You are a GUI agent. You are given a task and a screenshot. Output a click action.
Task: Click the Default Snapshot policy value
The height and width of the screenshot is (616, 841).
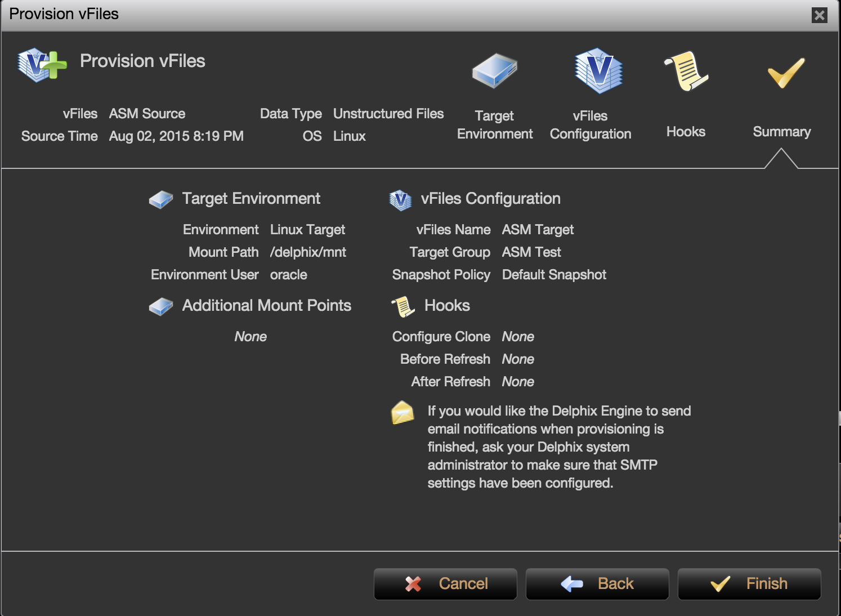(554, 275)
